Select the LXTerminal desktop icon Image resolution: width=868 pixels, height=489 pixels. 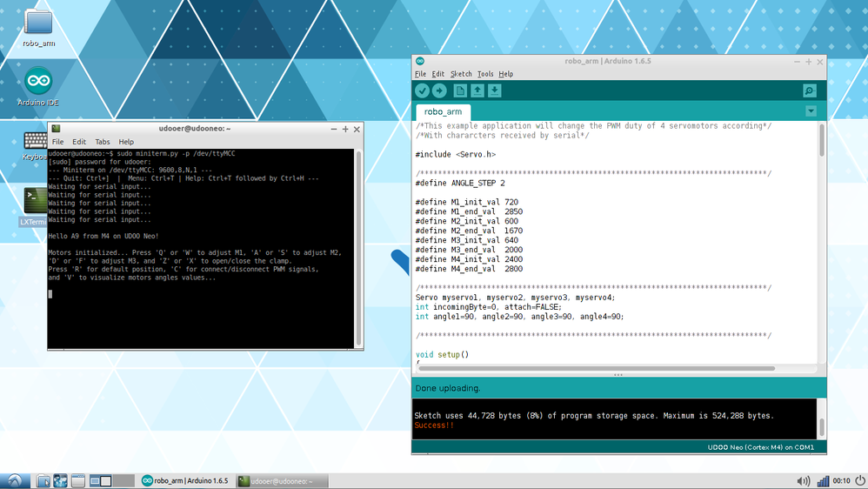[x=33, y=208]
